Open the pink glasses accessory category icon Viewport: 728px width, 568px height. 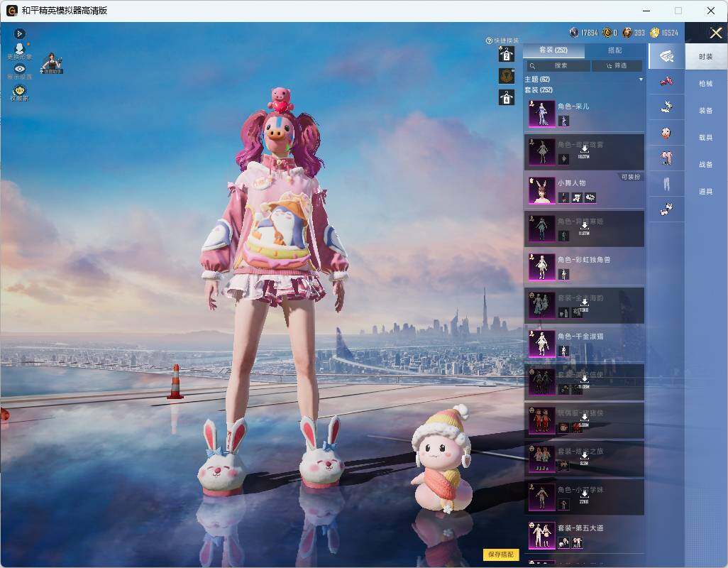(x=667, y=82)
